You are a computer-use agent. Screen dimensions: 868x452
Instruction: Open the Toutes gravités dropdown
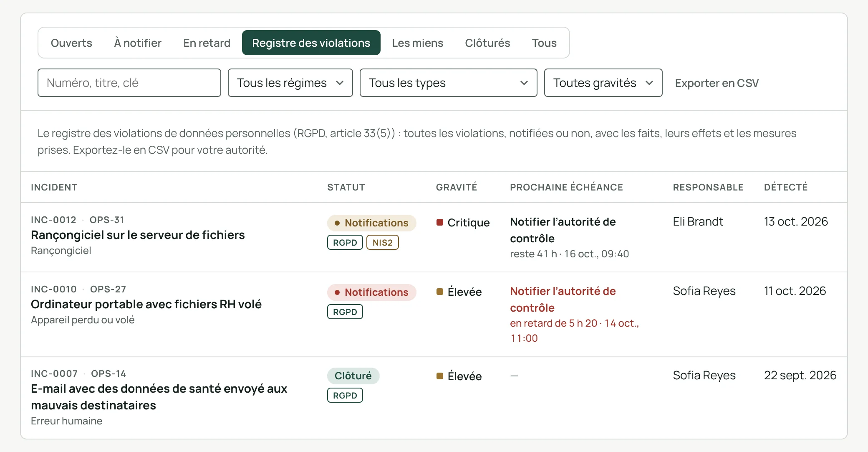pos(603,83)
